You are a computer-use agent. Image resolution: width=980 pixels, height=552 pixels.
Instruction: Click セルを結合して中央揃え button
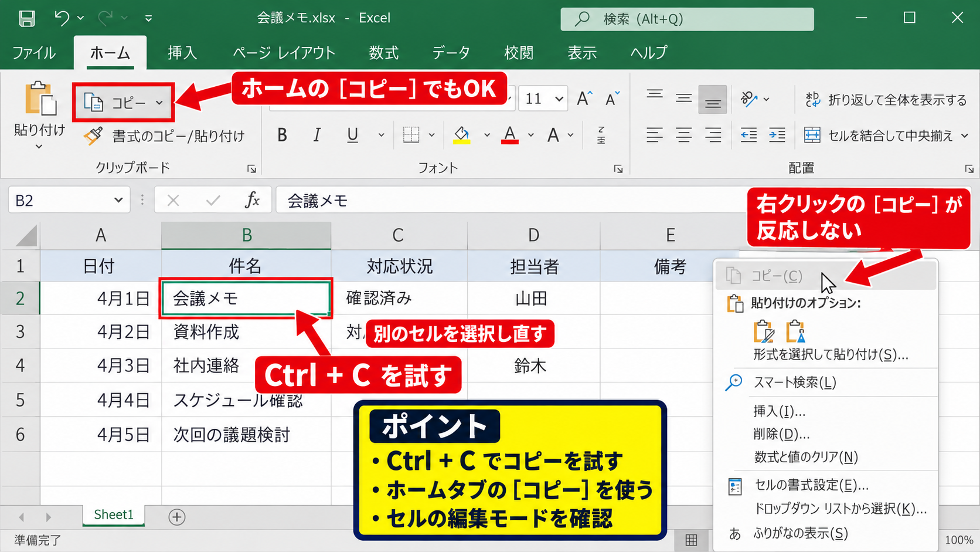879,136
